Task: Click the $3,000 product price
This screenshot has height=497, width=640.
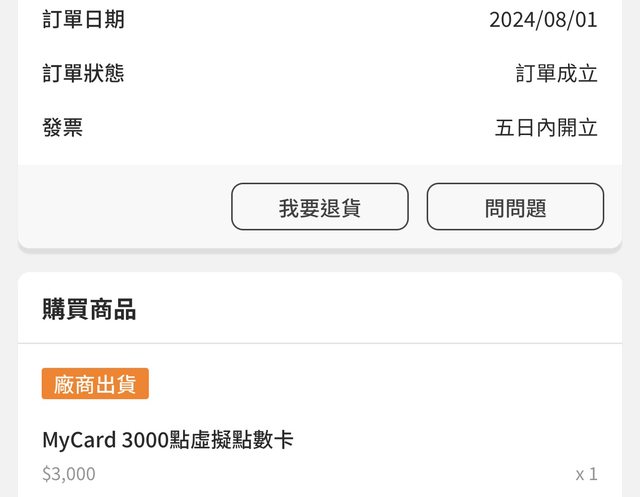Action: (69, 474)
